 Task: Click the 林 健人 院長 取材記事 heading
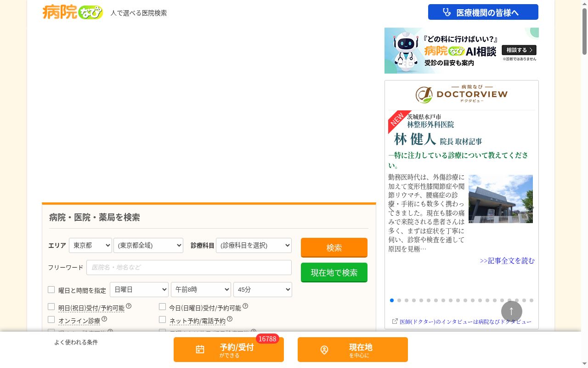pos(438,139)
